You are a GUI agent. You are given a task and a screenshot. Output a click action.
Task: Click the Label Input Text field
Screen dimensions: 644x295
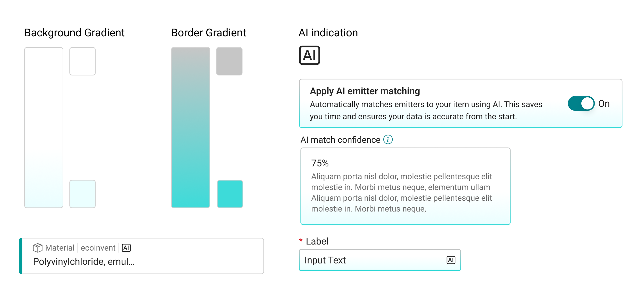(x=380, y=260)
